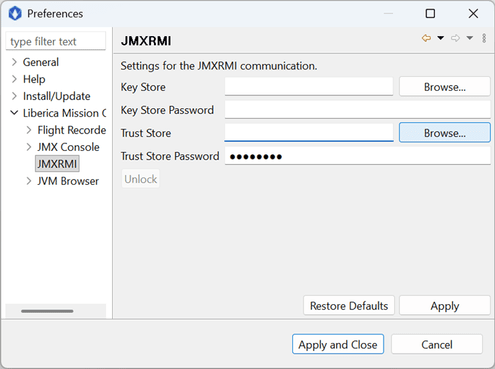The width and height of the screenshot is (495, 369).
Task: Open the forward history dropdown arrow
Action: point(470,38)
